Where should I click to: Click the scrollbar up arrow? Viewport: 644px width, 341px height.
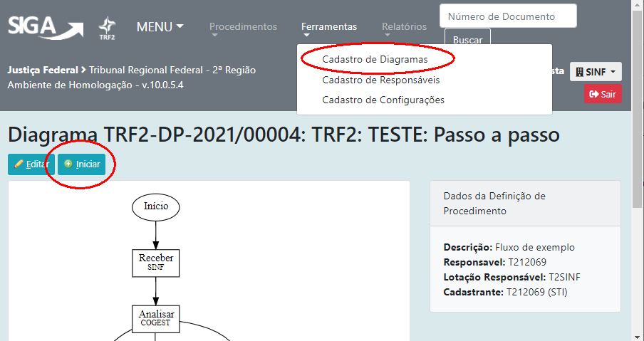point(638,6)
